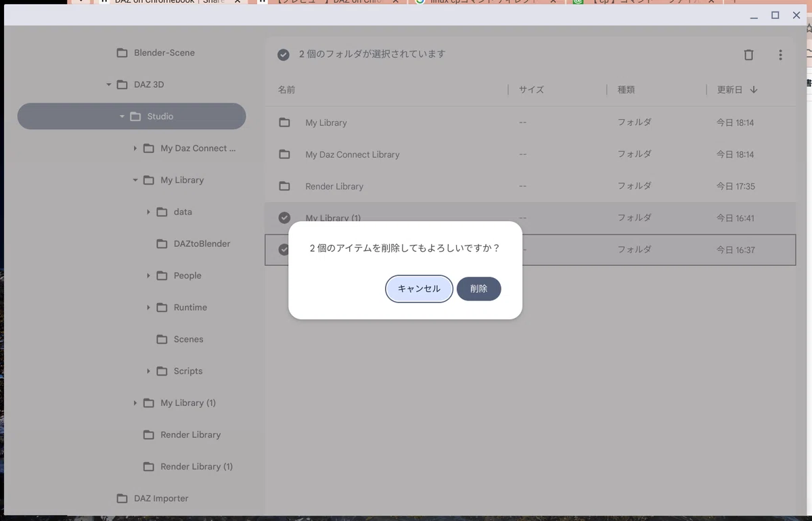Click the DAZtoBlender folder icon
The width and height of the screenshot is (812, 521).
point(162,244)
